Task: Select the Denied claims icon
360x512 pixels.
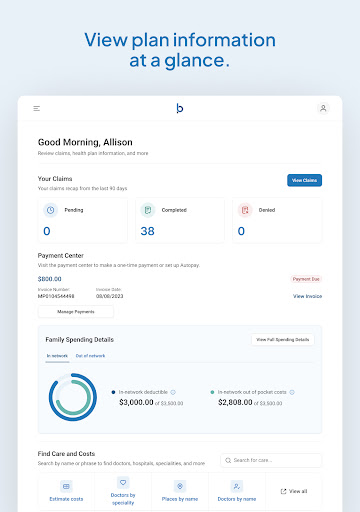Action: point(245,210)
